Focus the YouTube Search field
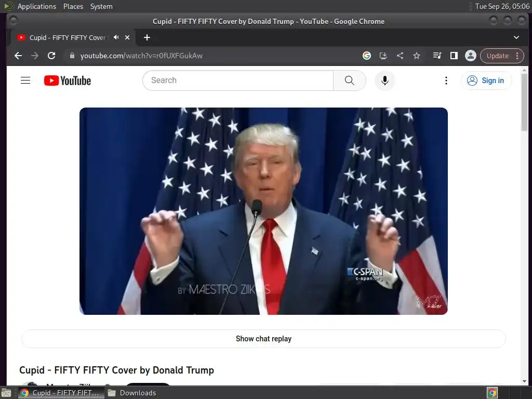This screenshot has width=532, height=399. (x=238, y=81)
